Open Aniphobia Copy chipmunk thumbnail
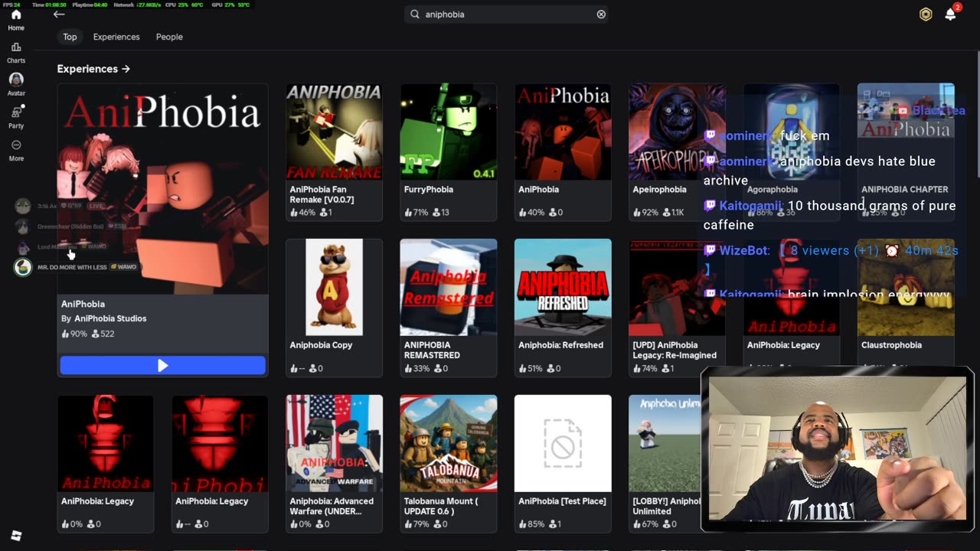The image size is (980, 551). [334, 287]
